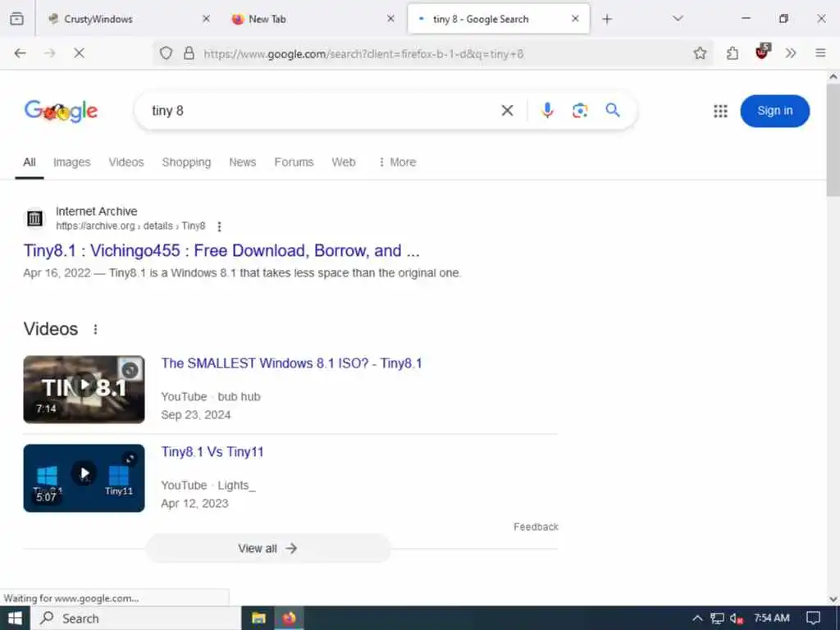Click the muted volume tray icon
The height and width of the screenshot is (630, 840).
click(x=736, y=619)
